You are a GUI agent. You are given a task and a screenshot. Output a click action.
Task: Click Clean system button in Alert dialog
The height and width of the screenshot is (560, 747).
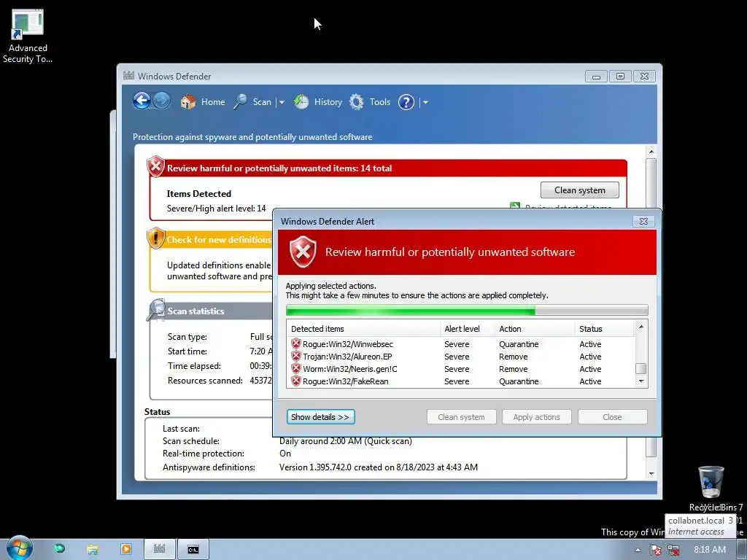point(461,416)
